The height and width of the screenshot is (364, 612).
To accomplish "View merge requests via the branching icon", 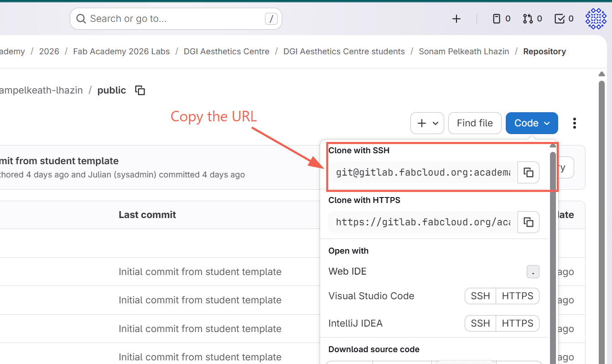I will point(532,19).
